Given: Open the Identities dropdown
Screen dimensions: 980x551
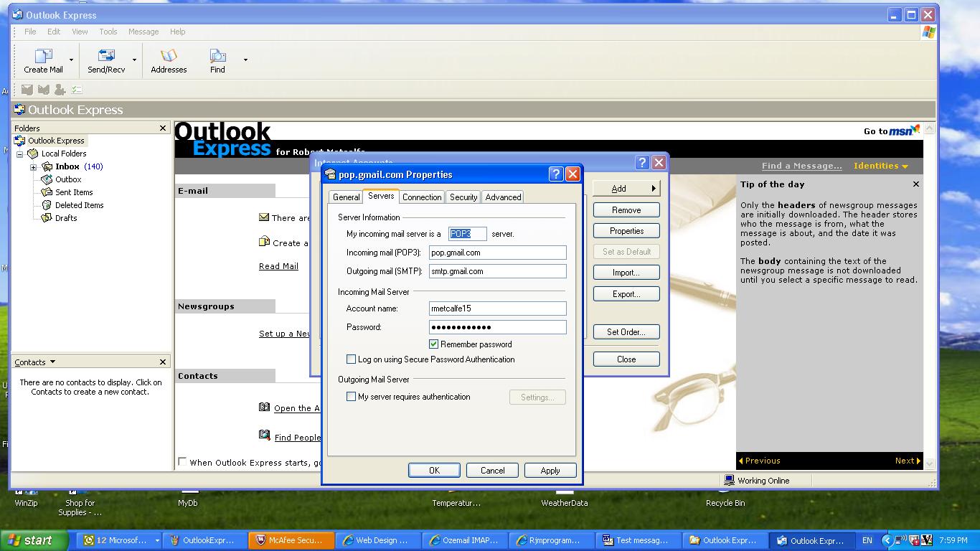Looking at the screenshot, I should (x=880, y=166).
